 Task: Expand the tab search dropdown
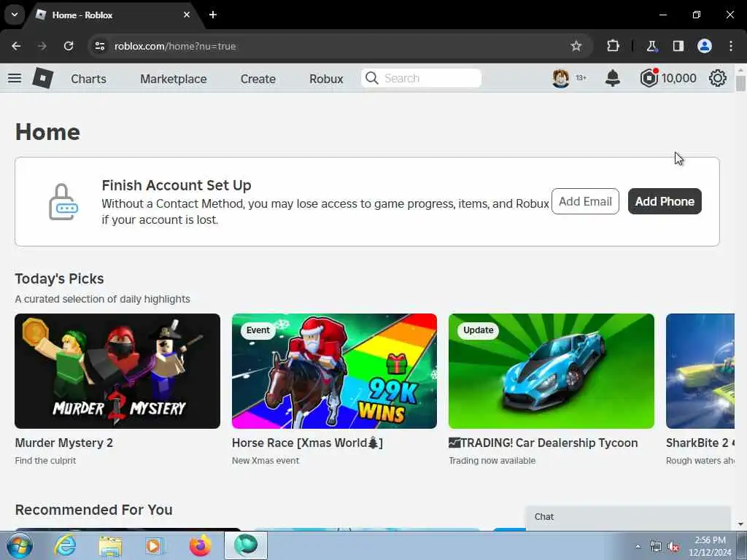point(15,15)
